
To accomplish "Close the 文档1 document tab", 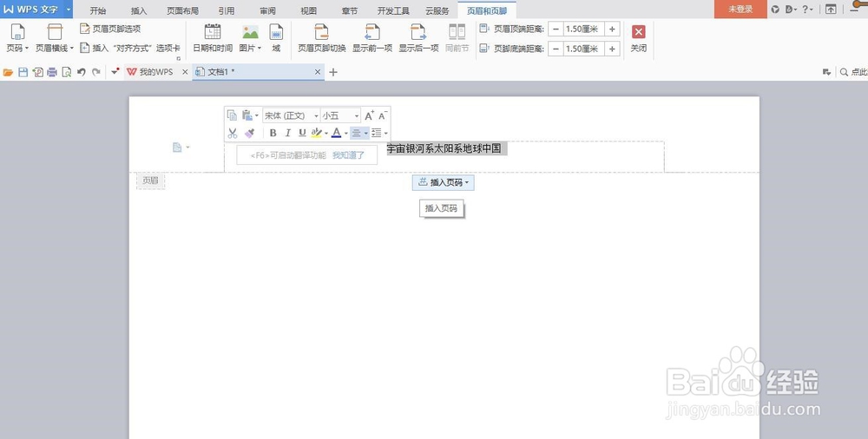I will pos(317,72).
